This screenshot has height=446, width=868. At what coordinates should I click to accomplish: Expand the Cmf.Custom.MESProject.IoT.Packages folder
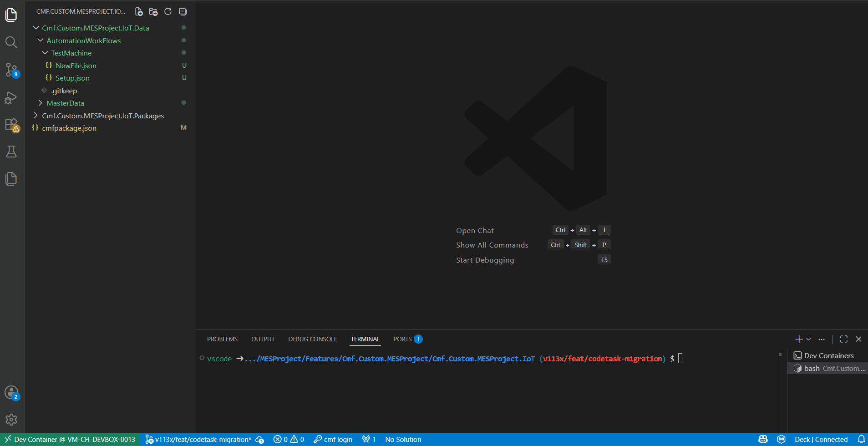(110, 116)
